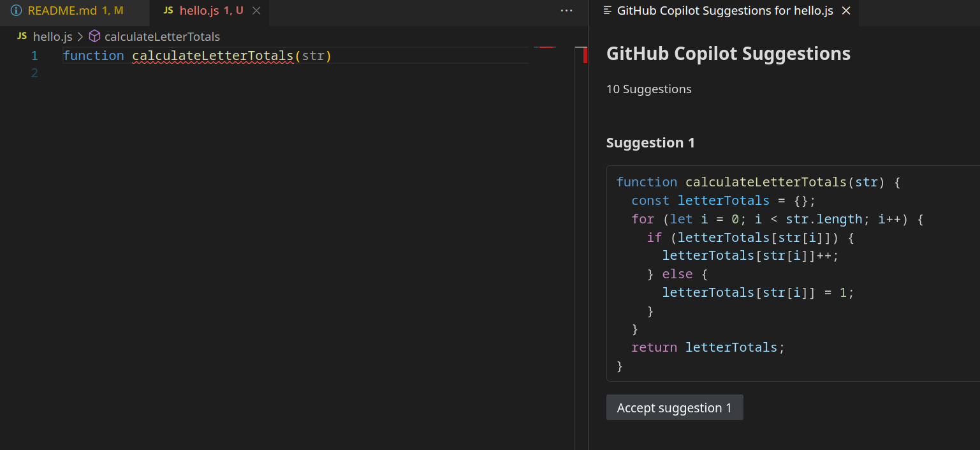
Task: Open the editor More Actions ellipsis menu
Action: point(566,11)
